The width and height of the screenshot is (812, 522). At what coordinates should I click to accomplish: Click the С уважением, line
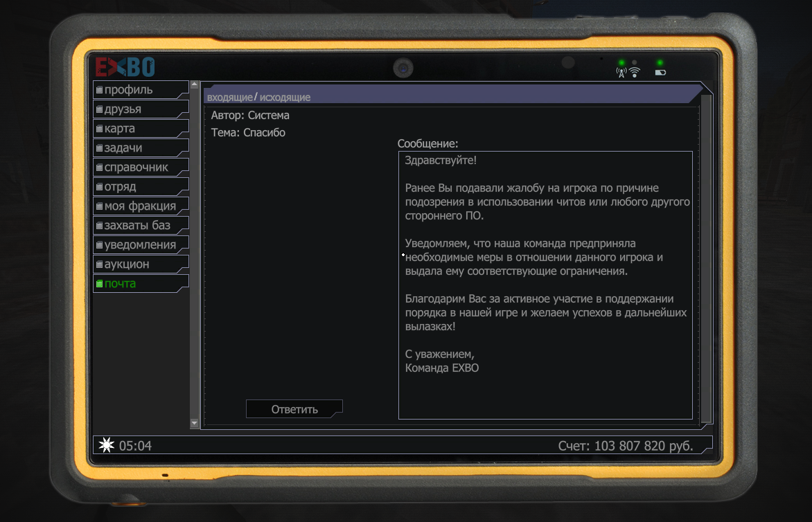(x=440, y=354)
